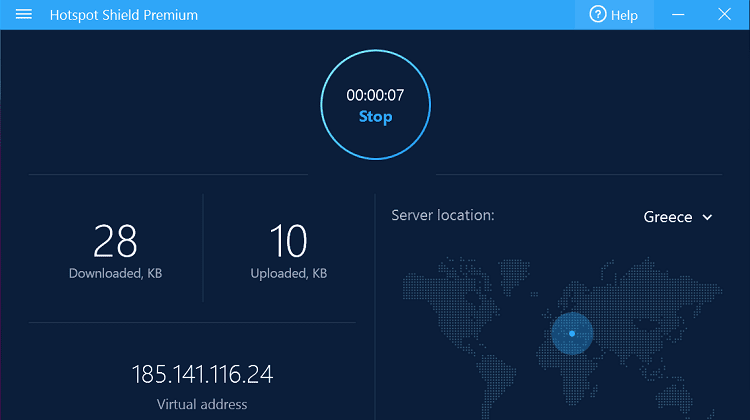Screen dimensions: 750x420
Task: Click the Hotspot Shield Premium title
Action: click(124, 15)
